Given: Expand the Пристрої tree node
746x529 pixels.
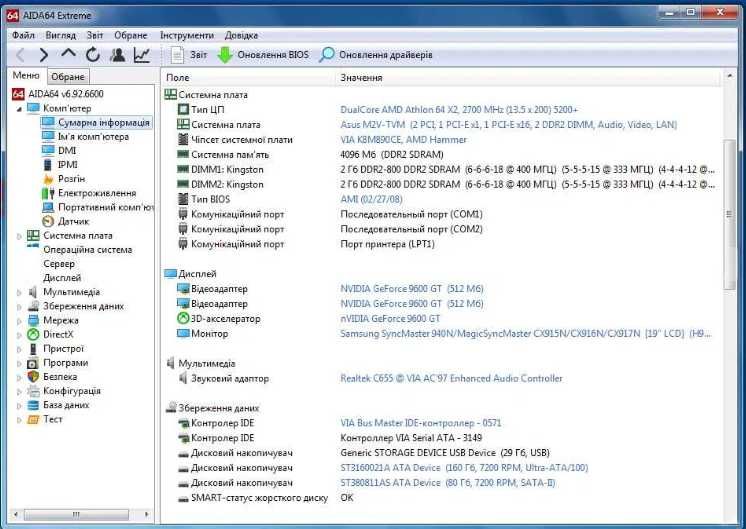Looking at the screenshot, I should tap(19, 349).
